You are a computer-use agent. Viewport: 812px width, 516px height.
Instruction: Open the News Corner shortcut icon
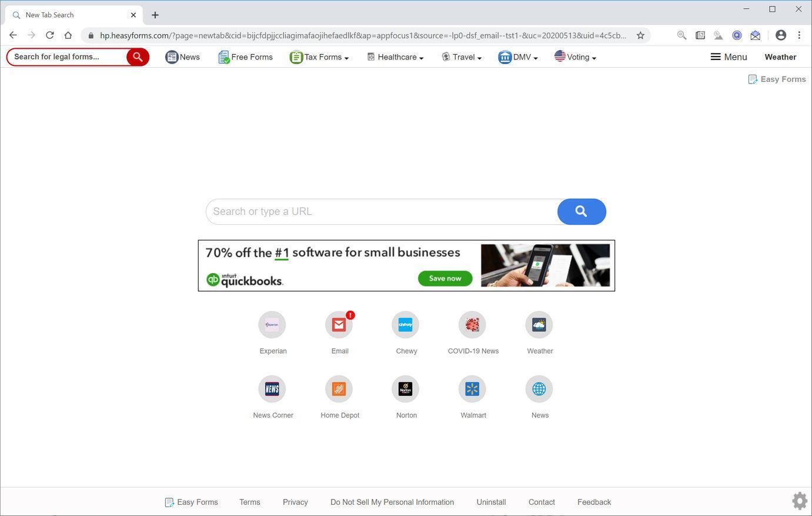click(272, 389)
